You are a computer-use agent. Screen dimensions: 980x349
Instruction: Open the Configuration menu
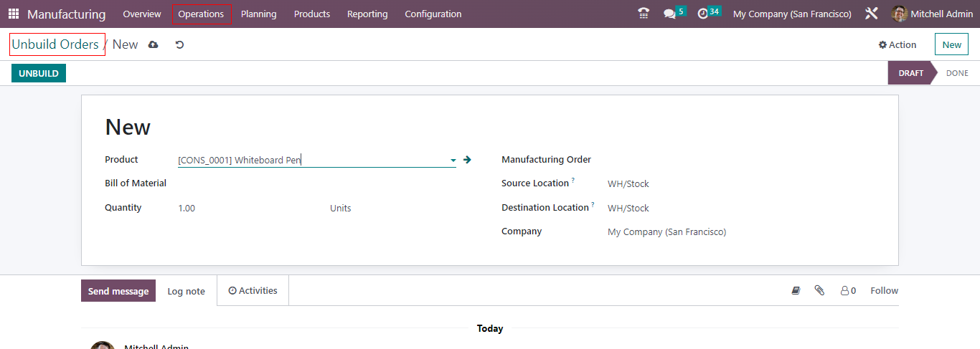click(433, 14)
